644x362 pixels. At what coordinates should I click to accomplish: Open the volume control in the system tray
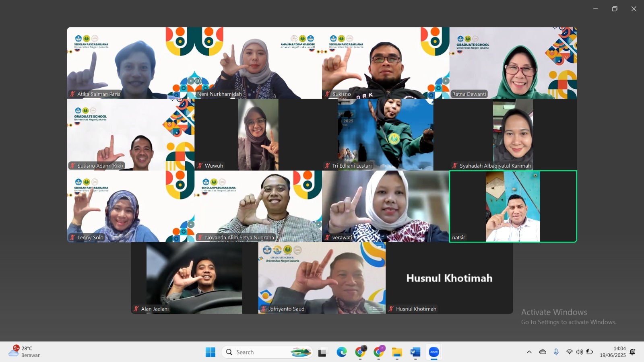coord(579,352)
